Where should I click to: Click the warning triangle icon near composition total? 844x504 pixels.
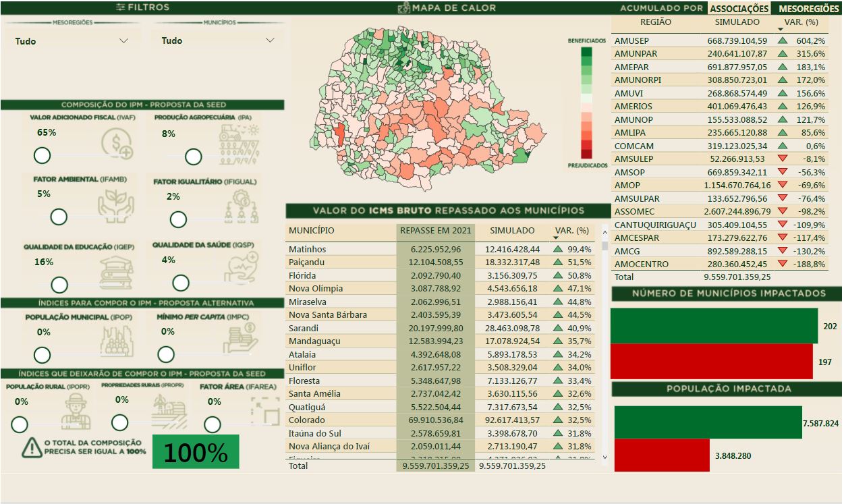[x=31, y=447]
